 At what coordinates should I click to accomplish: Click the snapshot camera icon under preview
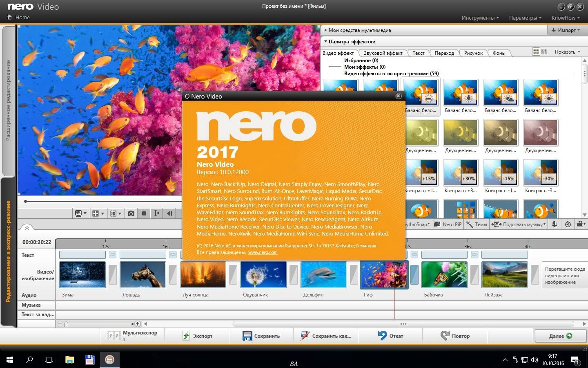131,213
